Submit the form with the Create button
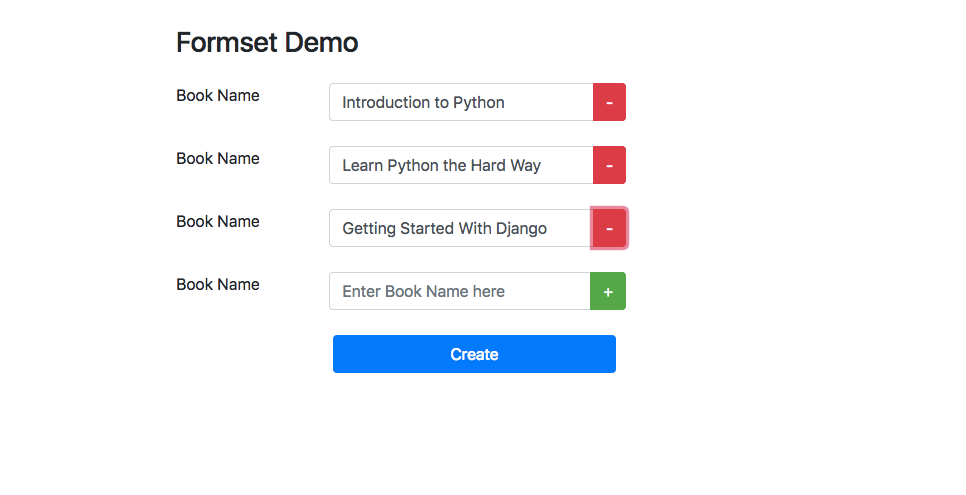 pos(474,354)
